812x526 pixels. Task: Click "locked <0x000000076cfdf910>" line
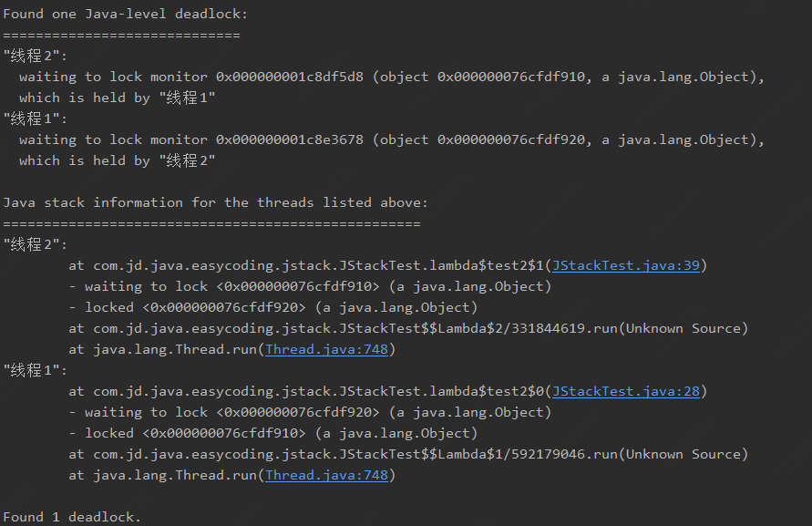[x=272, y=433]
